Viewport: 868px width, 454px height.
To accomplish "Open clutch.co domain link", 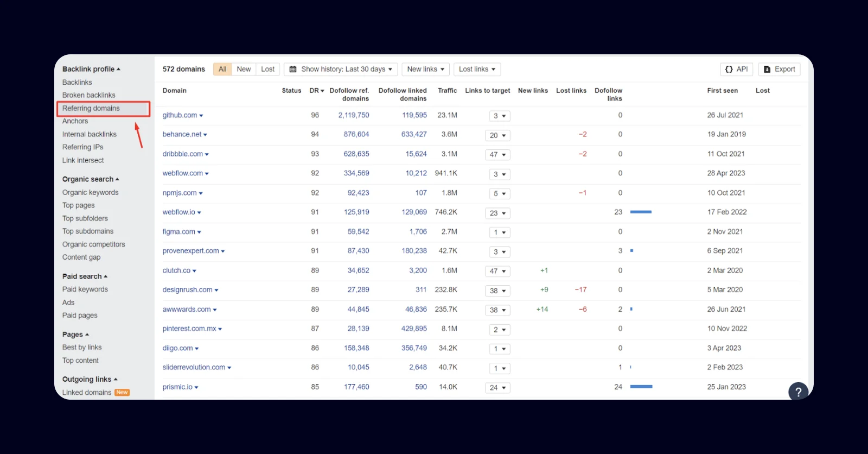I will click(177, 270).
